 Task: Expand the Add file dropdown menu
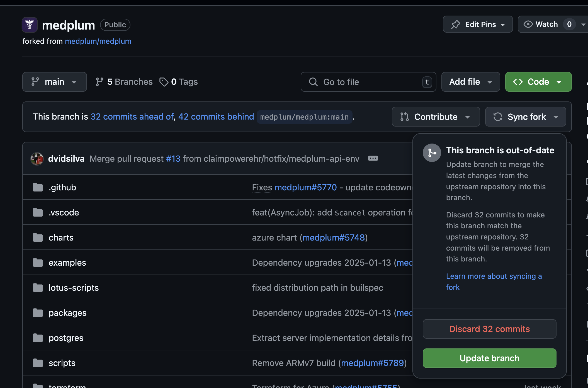[x=490, y=81]
